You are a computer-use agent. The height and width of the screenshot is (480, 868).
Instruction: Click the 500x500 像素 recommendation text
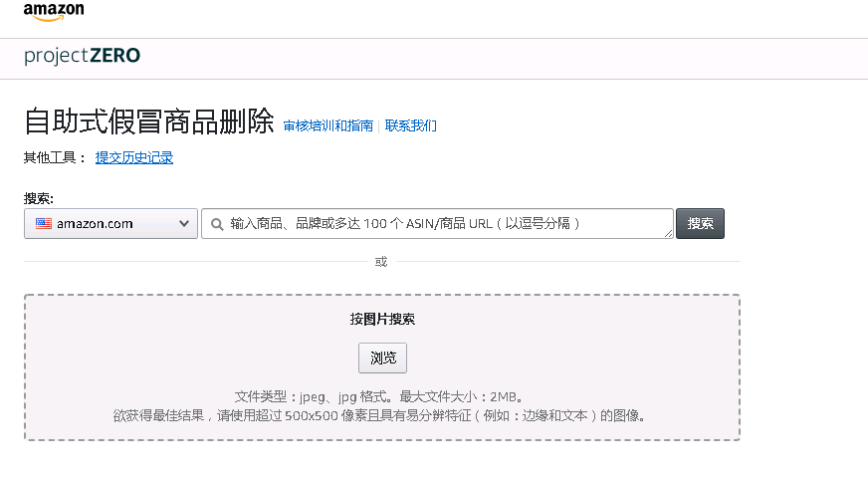pyautogui.click(x=379, y=415)
